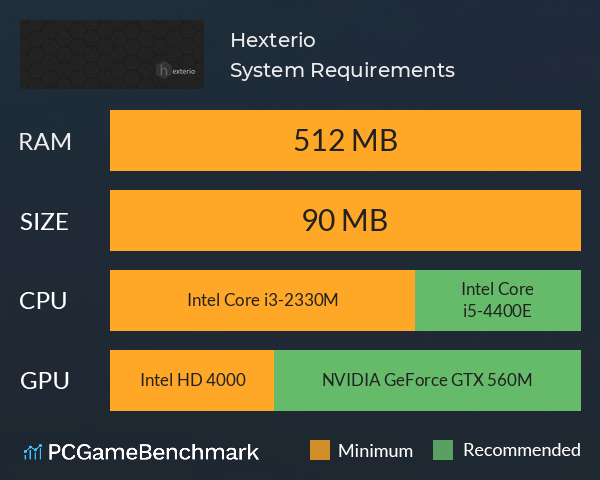Click the 'GPU' row label
Image resolution: width=600 pixels, height=480 pixels.
click(45, 381)
